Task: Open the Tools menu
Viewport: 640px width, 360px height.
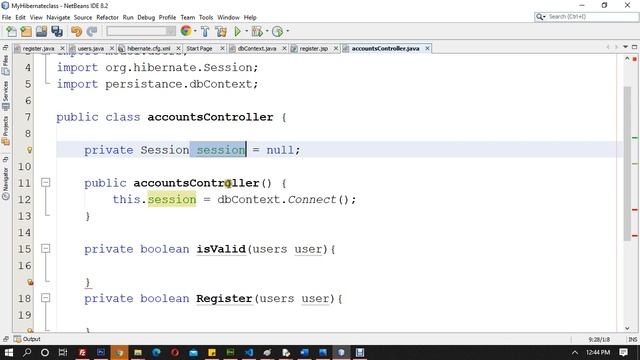Action: (206, 18)
